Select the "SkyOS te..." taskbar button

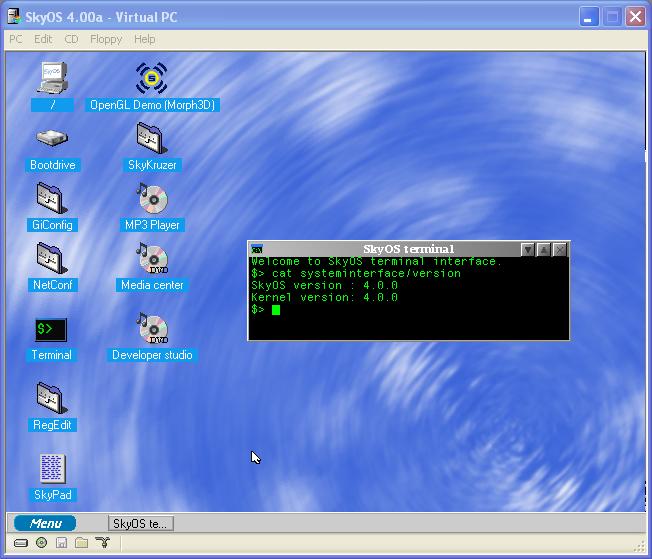pyautogui.click(x=141, y=523)
